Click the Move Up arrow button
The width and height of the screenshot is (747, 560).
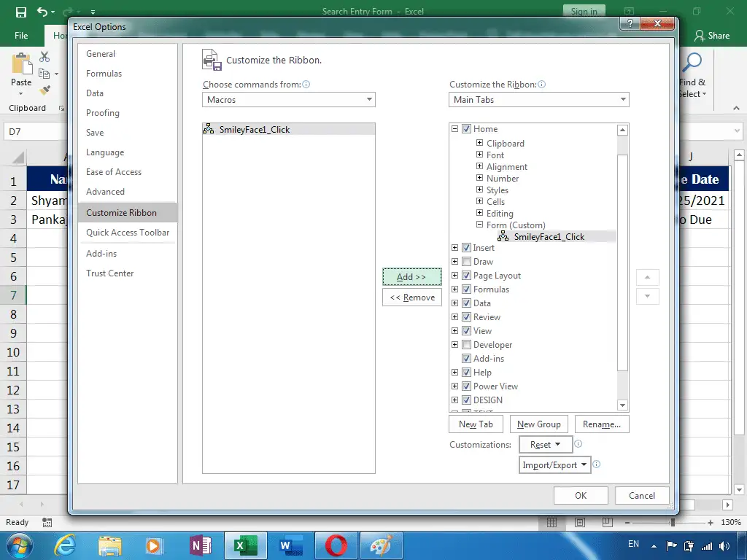(x=648, y=277)
